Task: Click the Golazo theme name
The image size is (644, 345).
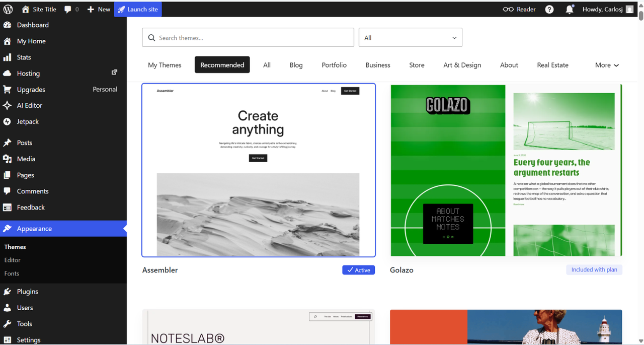Action: [401, 270]
